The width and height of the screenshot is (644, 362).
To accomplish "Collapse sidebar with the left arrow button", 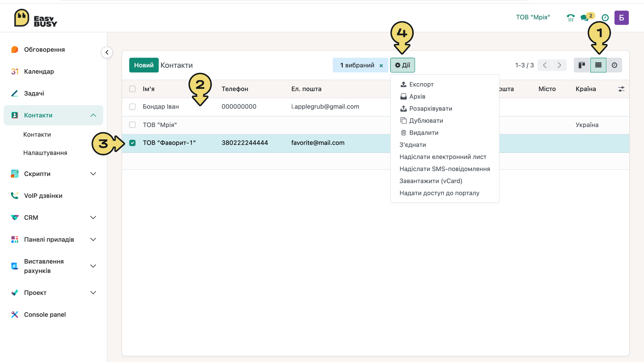I will click(107, 52).
